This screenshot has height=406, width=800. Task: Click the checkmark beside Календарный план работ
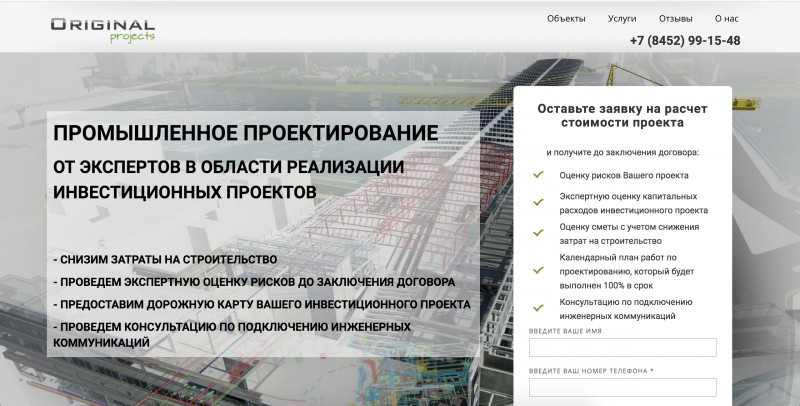click(x=538, y=271)
